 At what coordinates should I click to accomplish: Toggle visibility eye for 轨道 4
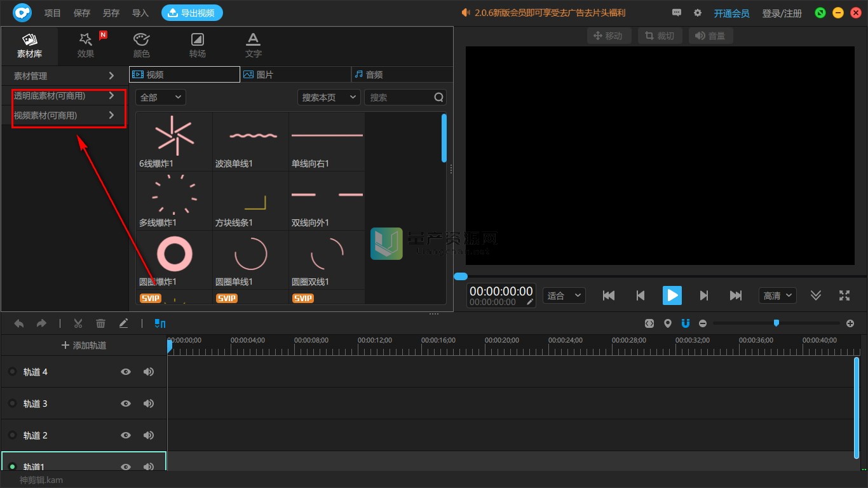click(126, 372)
